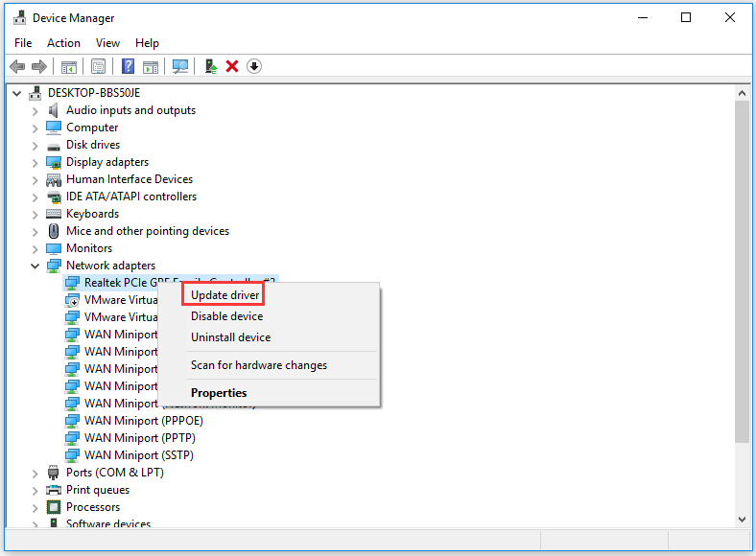This screenshot has height=556, width=756.
Task: Click the Update device driver toolbar icon
Action: 211,66
